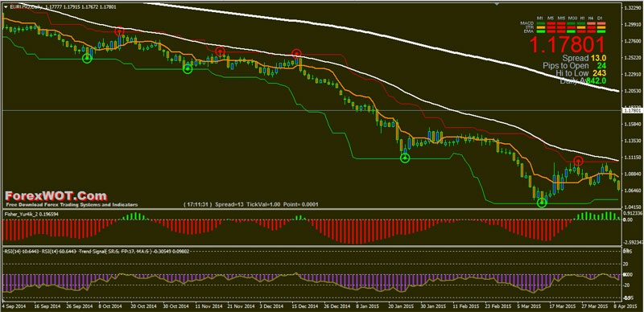Click the MACD row label in the signal panel
The image size is (644, 312).
click(527, 23)
